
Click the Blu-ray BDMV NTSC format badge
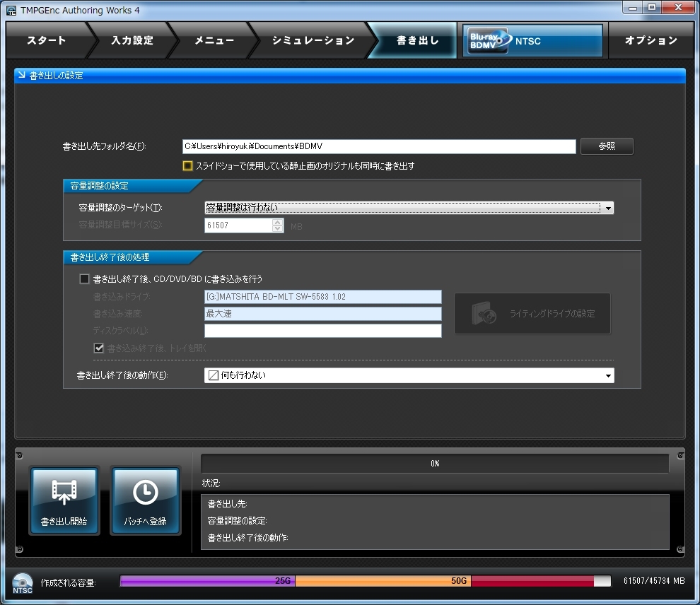click(532, 40)
